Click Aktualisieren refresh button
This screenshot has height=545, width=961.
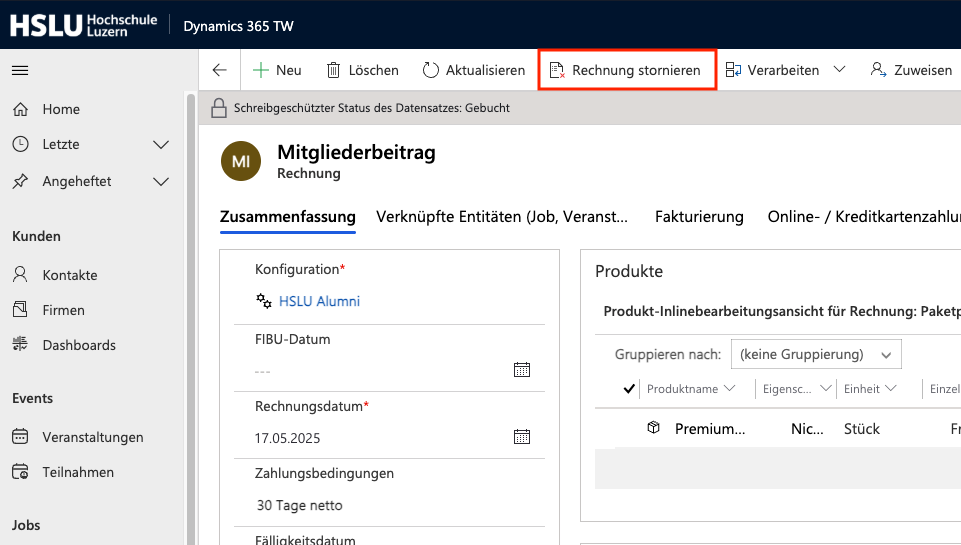coord(473,70)
